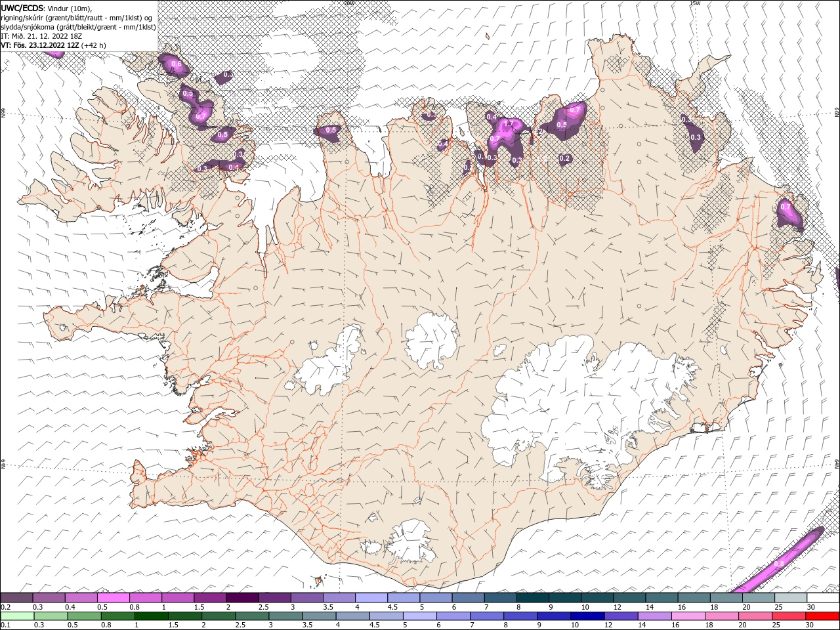
Task: Select the deep blue lower-row swatch labeled 10
Action: (587, 616)
